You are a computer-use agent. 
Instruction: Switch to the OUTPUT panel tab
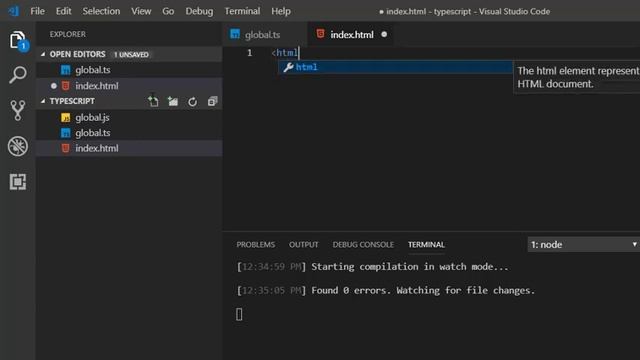point(304,244)
